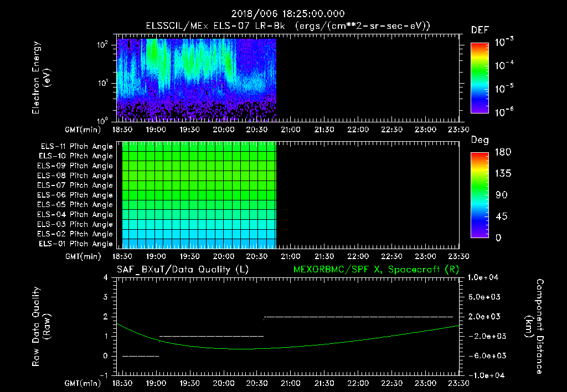Select the 'ELS-05 Pitch Angle' row label

click(x=75, y=205)
